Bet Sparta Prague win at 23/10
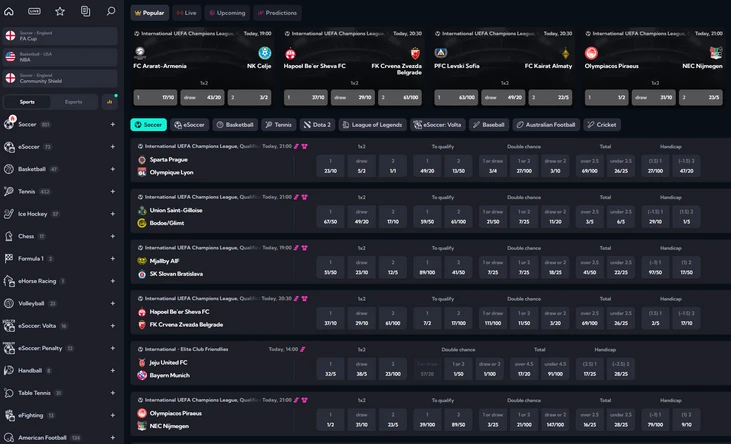Viewport: 731px width, 444px height. pyautogui.click(x=331, y=166)
